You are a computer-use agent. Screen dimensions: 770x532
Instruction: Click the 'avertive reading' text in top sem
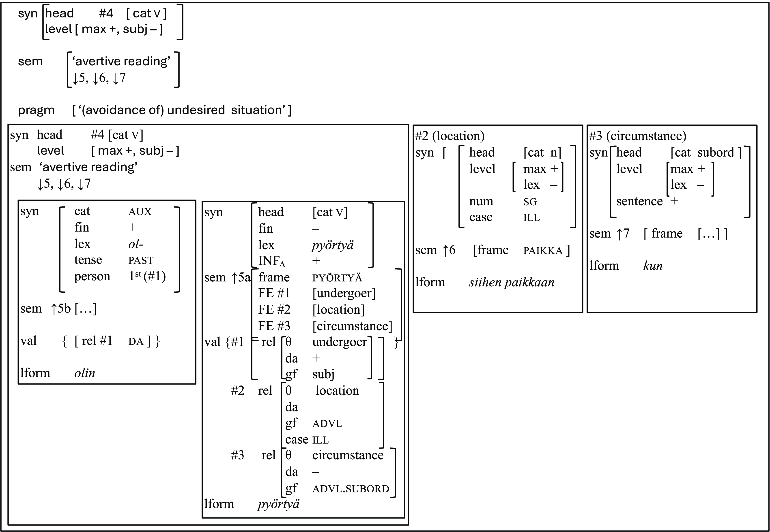pos(121,61)
